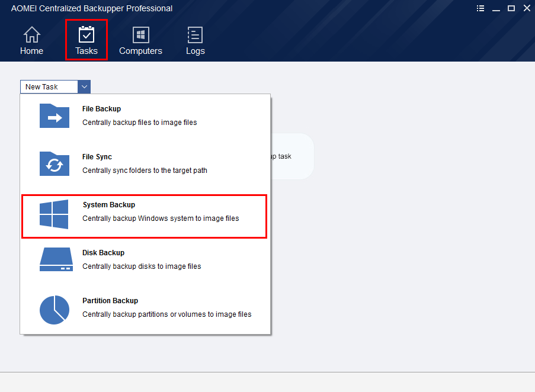Click the Computers label in navigation
Image resolution: width=535 pixels, height=392 pixels.
point(140,51)
